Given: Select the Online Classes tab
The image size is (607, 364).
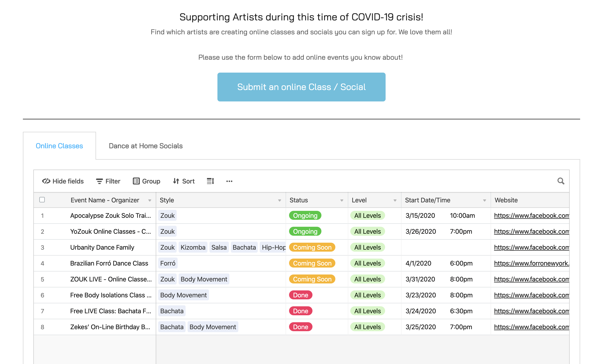Looking at the screenshot, I should 59,146.
